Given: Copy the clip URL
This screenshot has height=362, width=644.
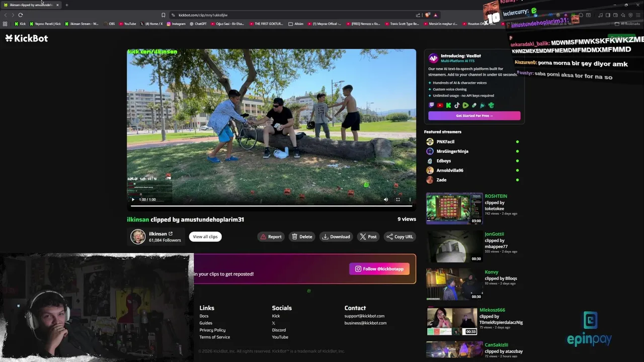Looking at the screenshot, I should pos(399,237).
